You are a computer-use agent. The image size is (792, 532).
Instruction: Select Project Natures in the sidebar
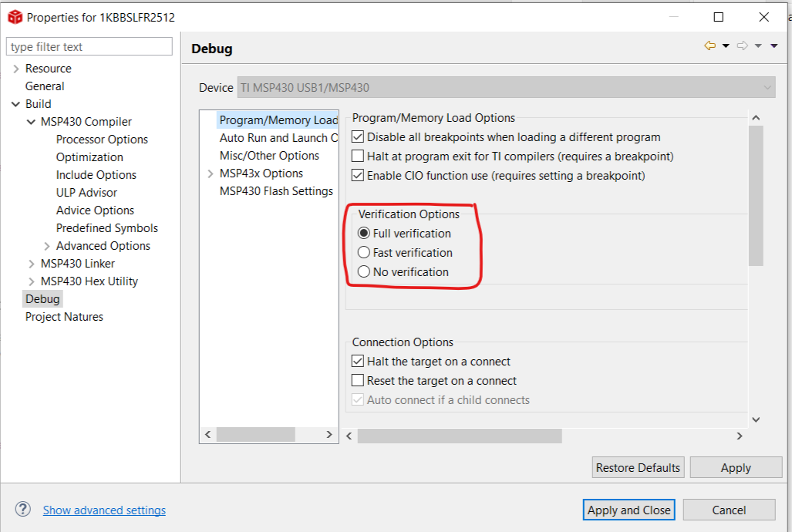64,317
